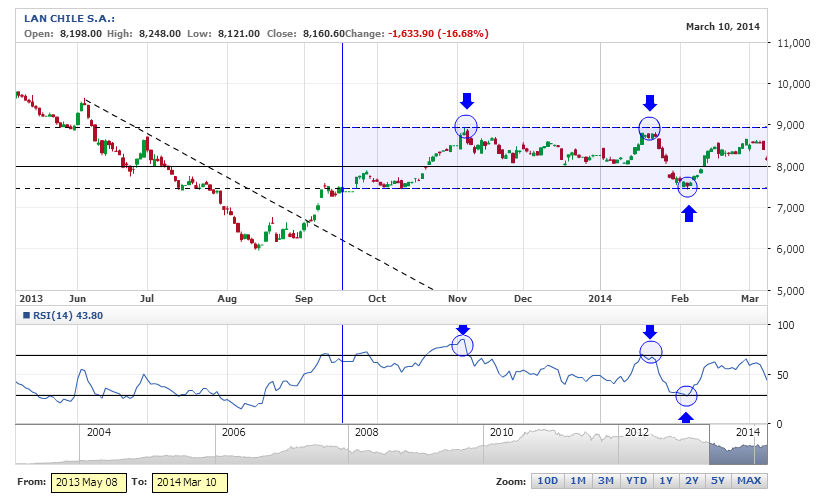Viewport: 827px width, 500px height.
Task: Switch zoom range to 1M
Action: pos(577,481)
